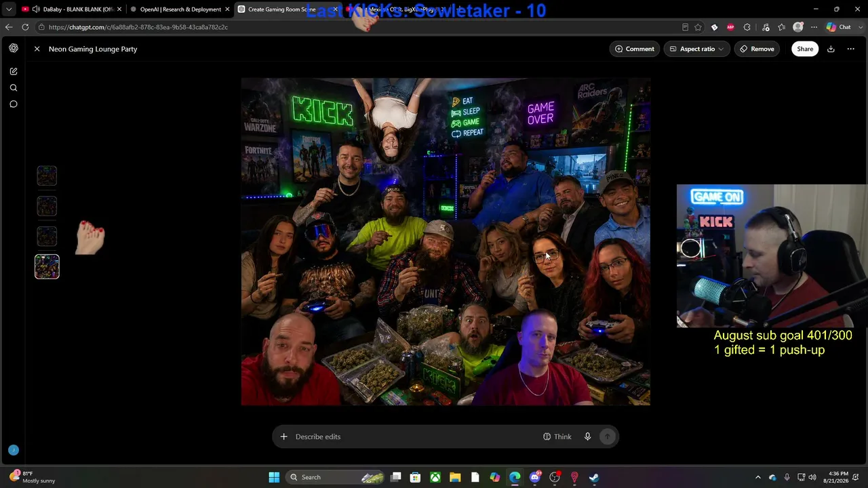Click the Remove button

point(757,49)
